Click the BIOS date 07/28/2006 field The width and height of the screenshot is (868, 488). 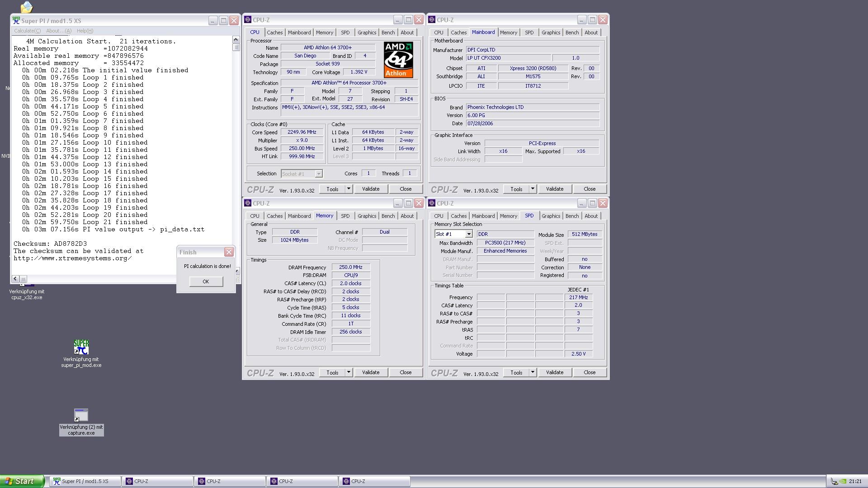click(x=533, y=124)
